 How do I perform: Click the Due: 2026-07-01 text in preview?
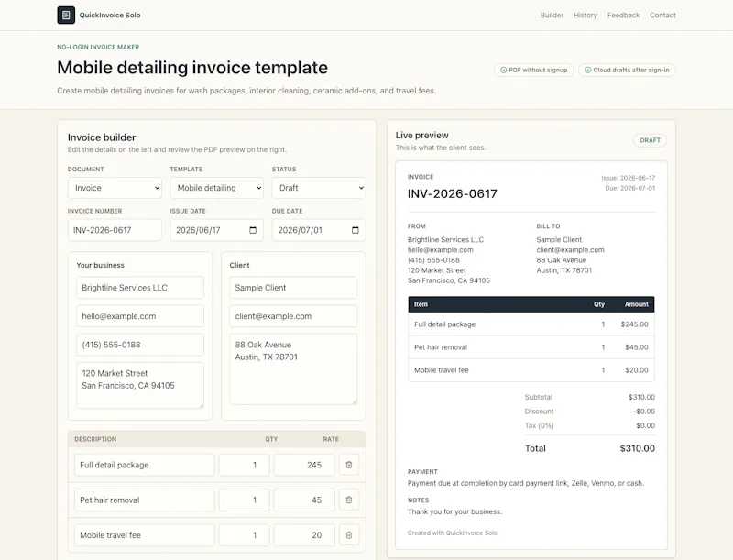coord(629,188)
